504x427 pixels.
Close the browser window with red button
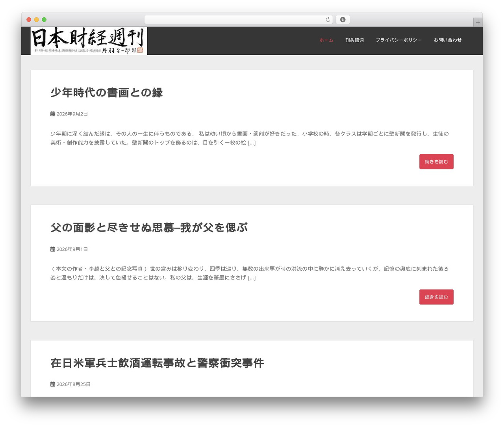pos(29,20)
